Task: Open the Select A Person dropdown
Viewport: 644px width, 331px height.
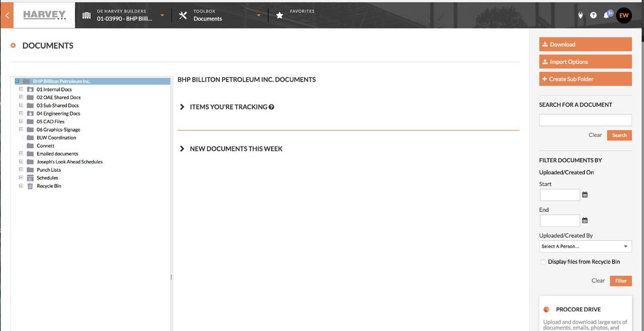Action: click(x=586, y=246)
